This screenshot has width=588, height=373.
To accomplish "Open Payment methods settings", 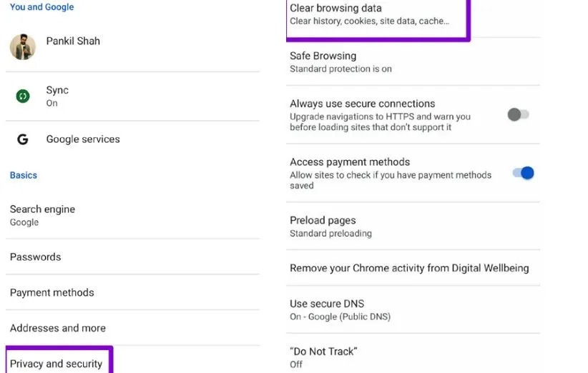I will click(52, 292).
